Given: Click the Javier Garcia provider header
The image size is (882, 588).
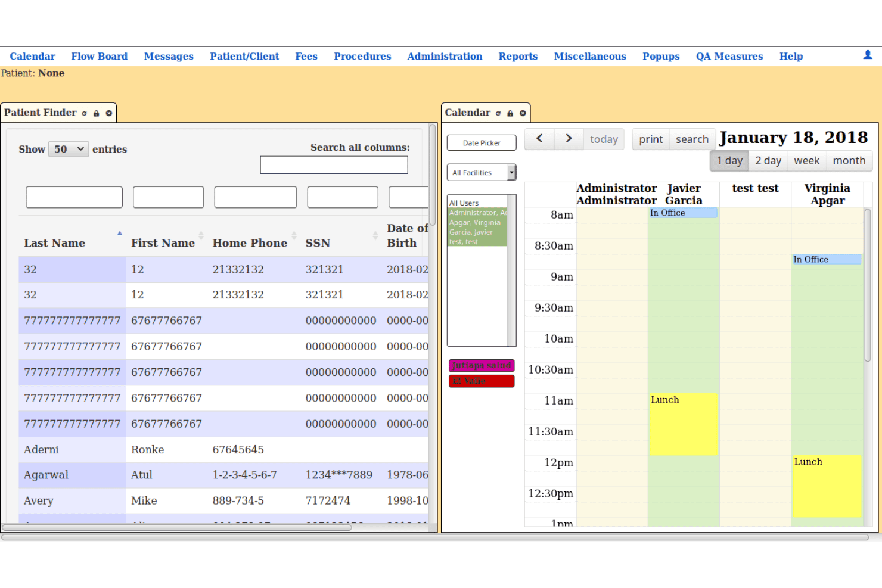Looking at the screenshot, I should 684,194.
